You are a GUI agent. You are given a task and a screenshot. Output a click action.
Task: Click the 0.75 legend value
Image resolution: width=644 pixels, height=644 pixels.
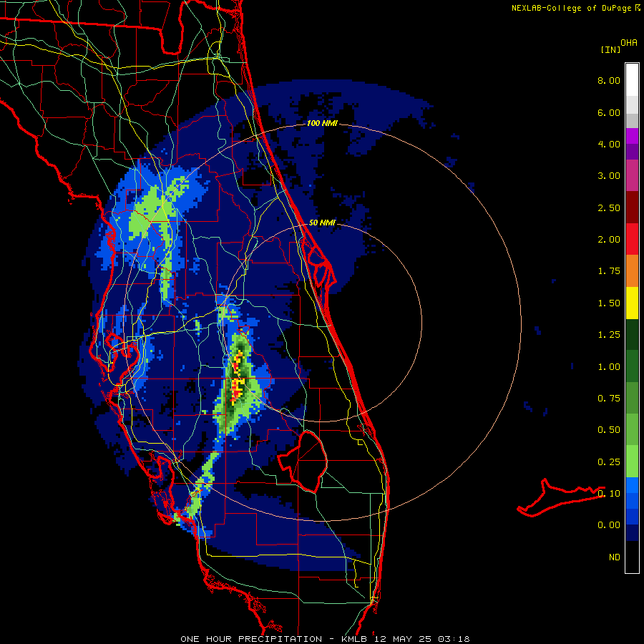point(609,399)
